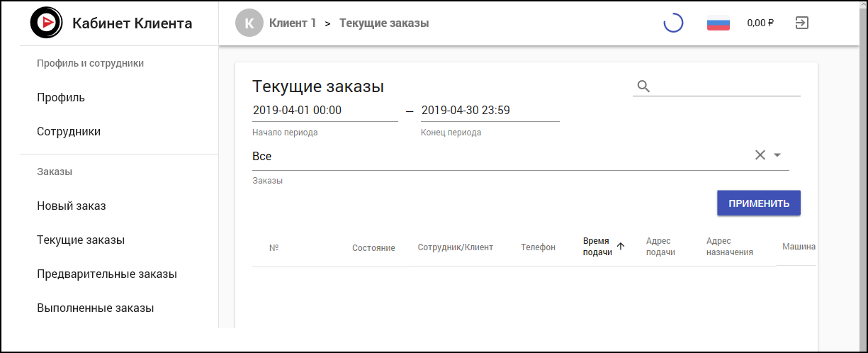The image size is (868, 353).
Task: Open Профиль in the sidebar
Action: pyautogui.click(x=61, y=98)
